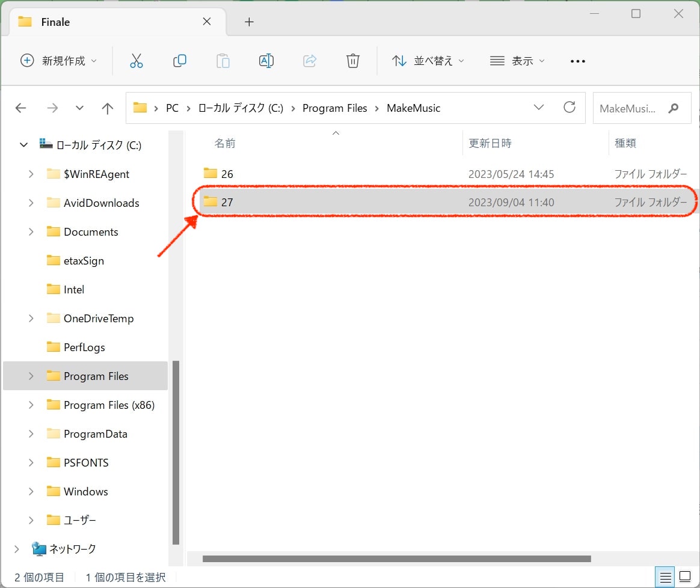Click 2 個の項目 status text
This screenshot has width=700, height=588.
[x=39, y=577]
